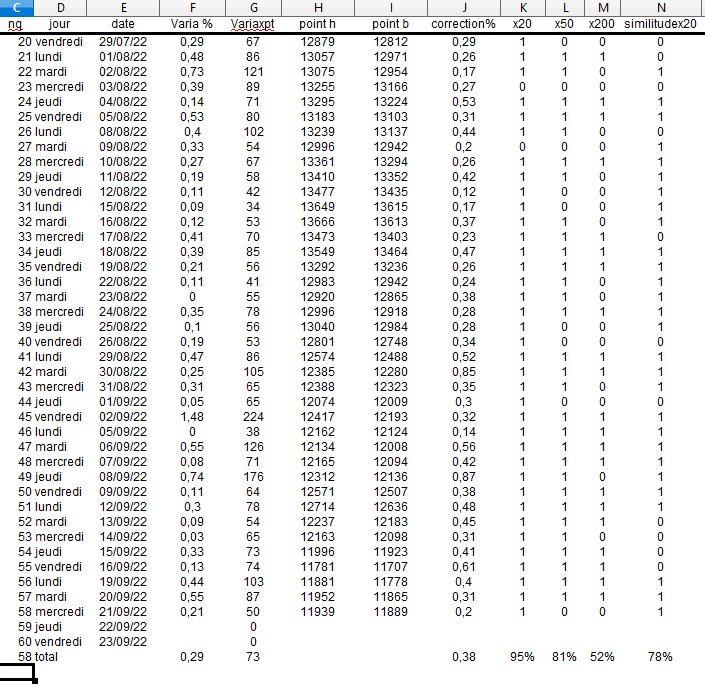Select column E header
The image size is (705, 696).
(x=123, y=7)
